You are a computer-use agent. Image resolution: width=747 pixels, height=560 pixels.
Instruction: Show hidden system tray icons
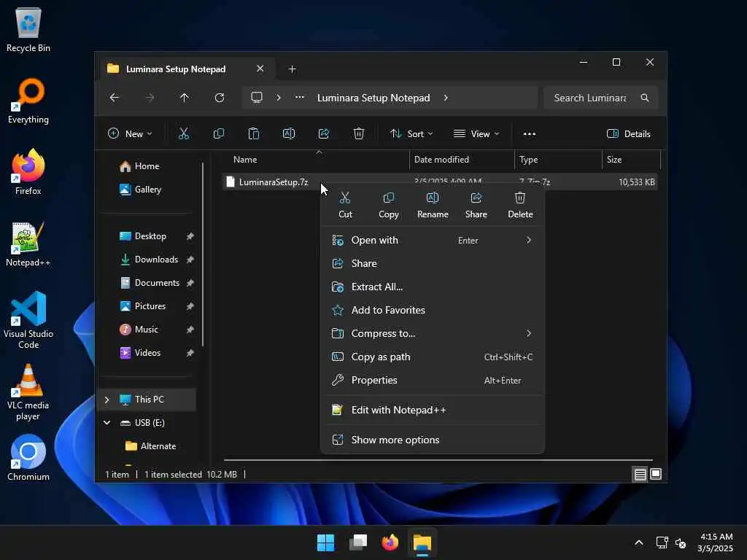tap(639, 542)
